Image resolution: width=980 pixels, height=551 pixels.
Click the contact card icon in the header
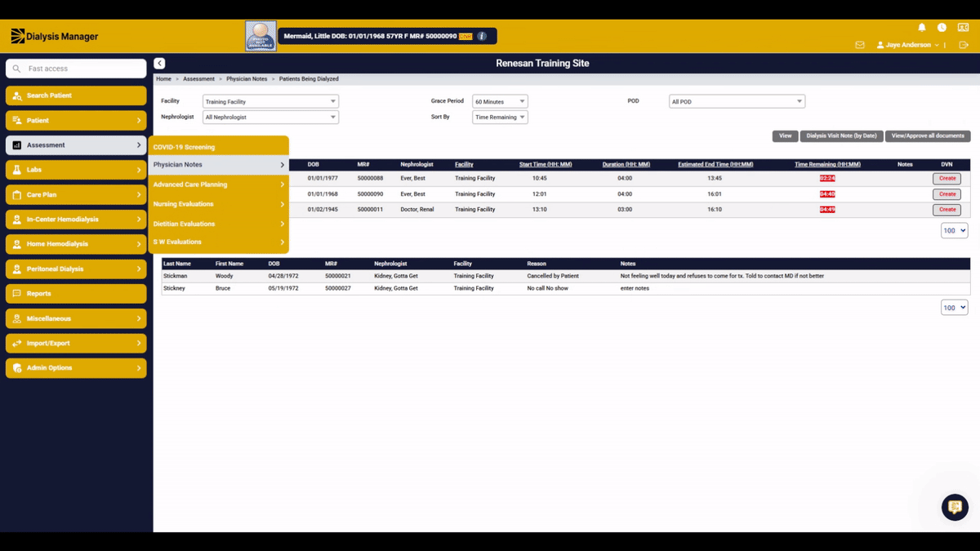(x=963, y=28)
